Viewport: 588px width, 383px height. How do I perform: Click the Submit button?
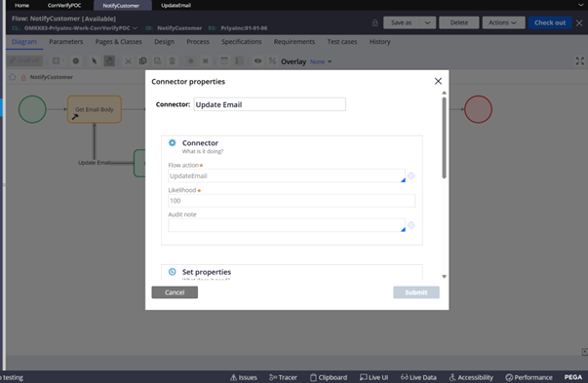click(416, 292)
